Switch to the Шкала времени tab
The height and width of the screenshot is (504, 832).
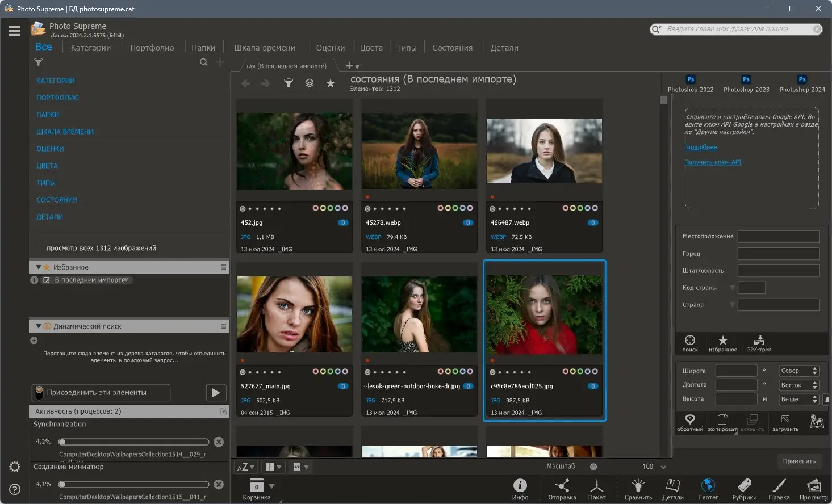pos(264,48)
